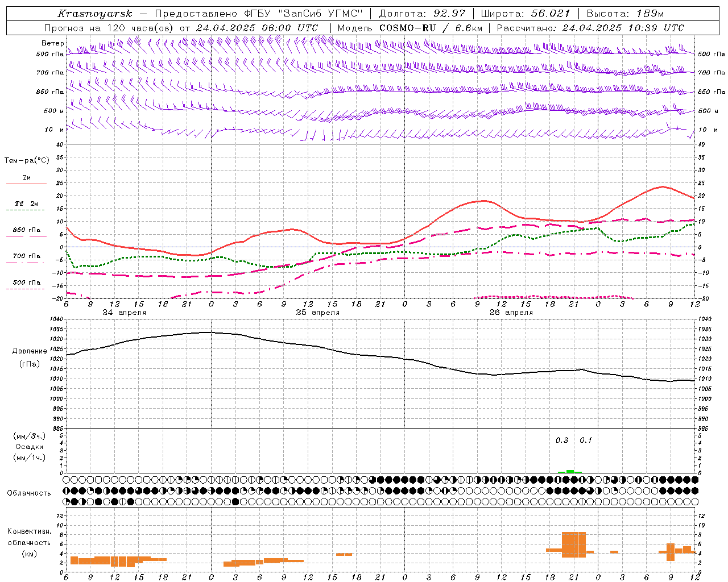Click the Широта: 56.021 value
728x582 pixels.
point(525,14)
